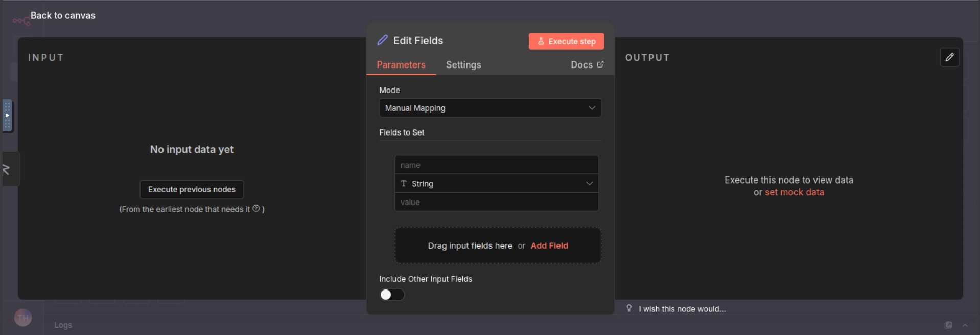Click Add Field link
This screenshot has width=980, height=335.
549,245
